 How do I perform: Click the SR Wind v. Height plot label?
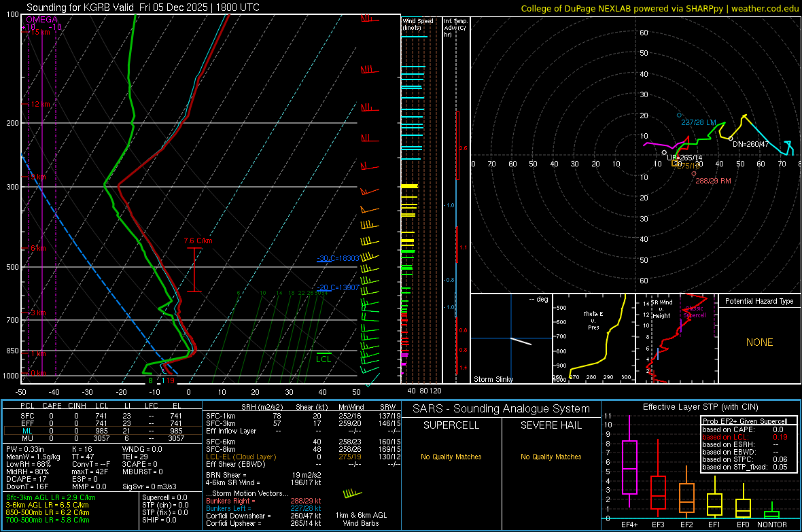click(x=661, y=309)
